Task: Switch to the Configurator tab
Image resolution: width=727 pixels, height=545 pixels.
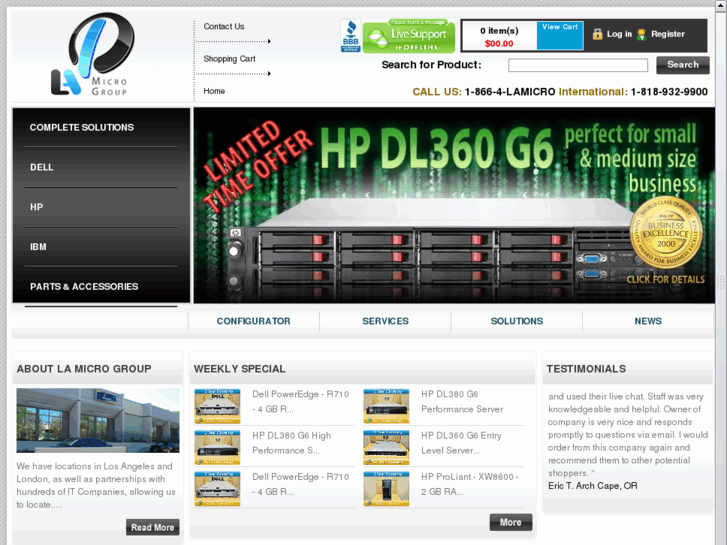Action: (254, 321)
